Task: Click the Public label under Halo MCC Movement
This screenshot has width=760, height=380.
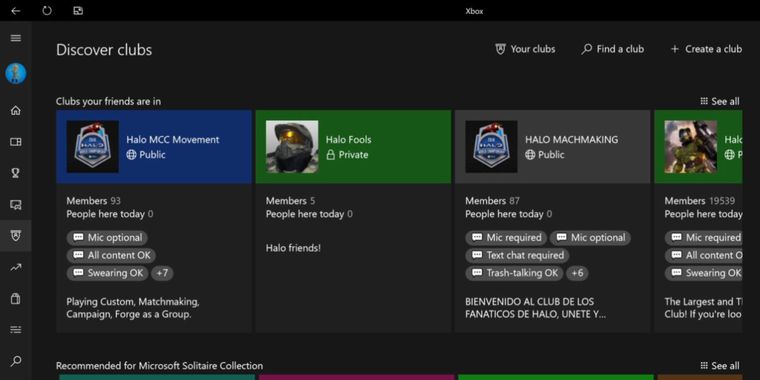Action: (146, 155)
